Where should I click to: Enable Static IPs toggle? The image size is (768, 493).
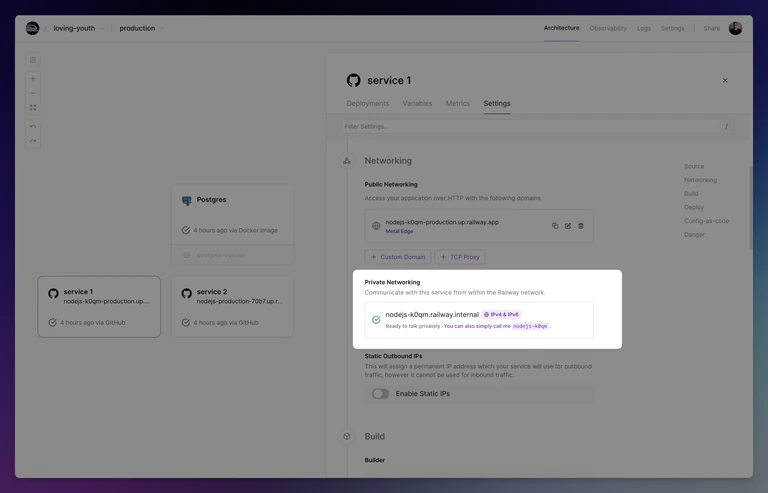click(381, 394)
